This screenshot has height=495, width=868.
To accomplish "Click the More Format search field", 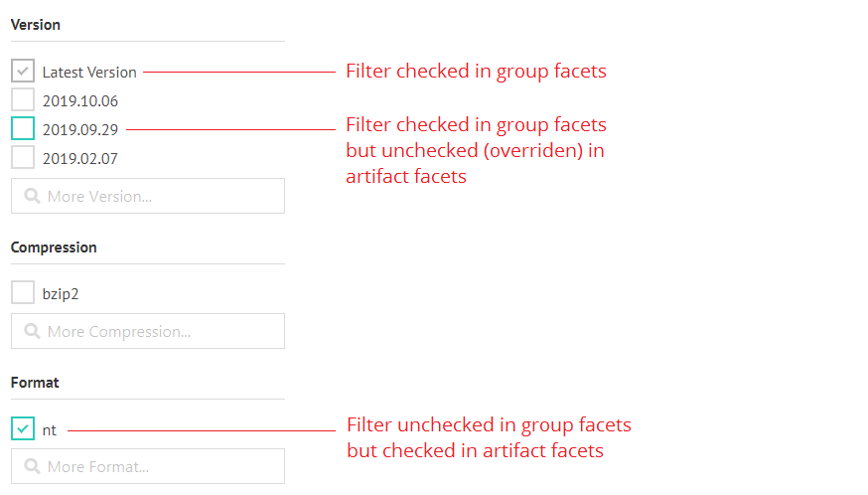I will pyautogui.click(x=148, y=466).
